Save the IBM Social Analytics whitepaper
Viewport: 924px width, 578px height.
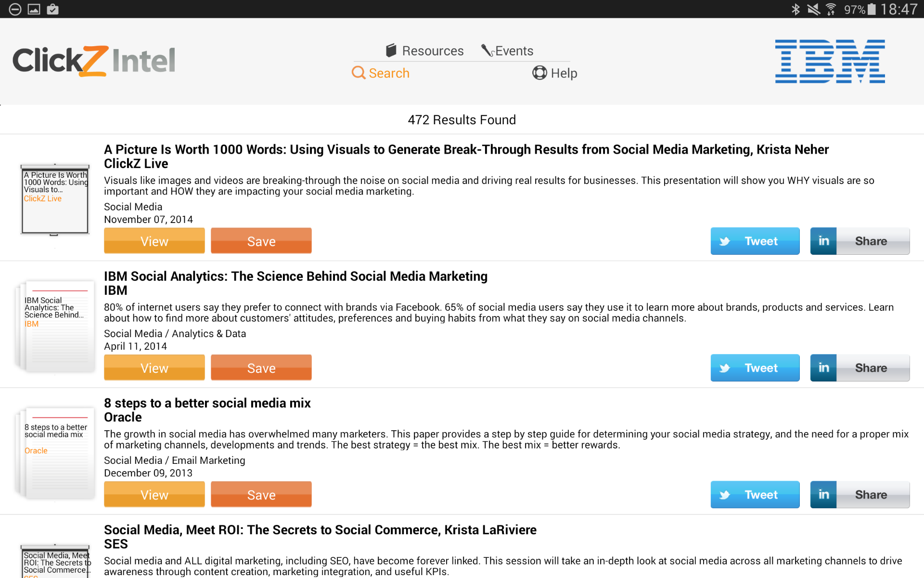pos(261,368)
